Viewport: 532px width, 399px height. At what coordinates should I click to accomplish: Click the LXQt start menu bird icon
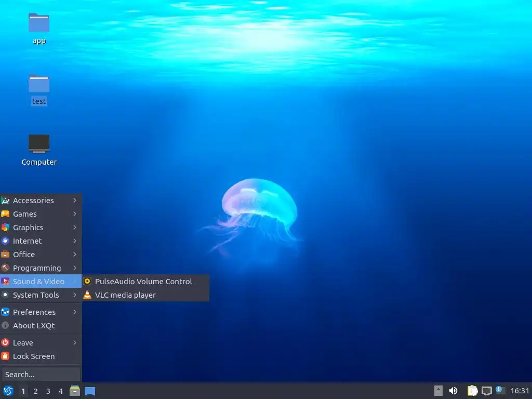tap(8, 391)
